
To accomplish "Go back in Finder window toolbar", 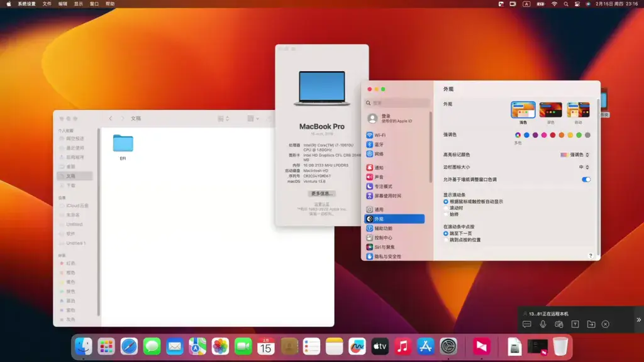I will pyautogui.click(x=111, y=118).
